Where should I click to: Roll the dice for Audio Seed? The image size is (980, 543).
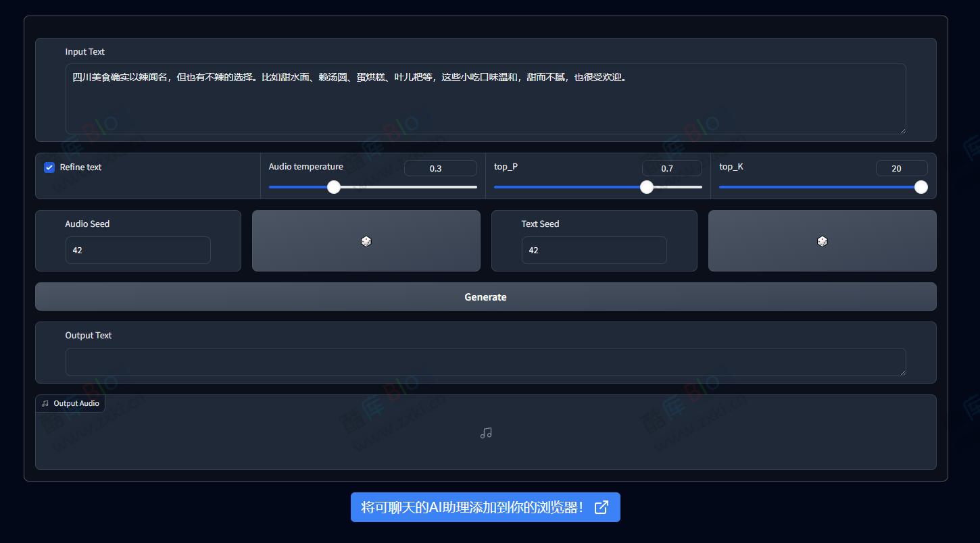pos(366,241)
